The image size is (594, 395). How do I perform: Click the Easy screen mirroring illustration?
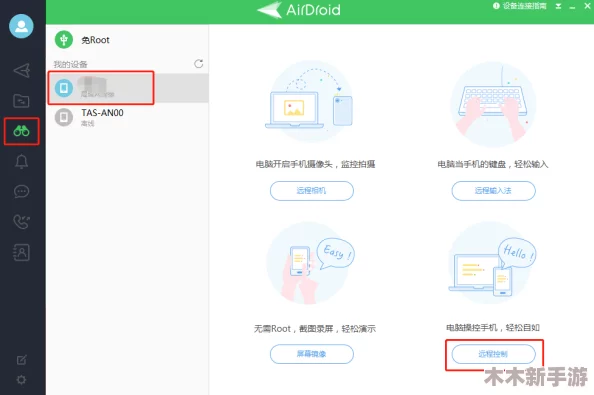click(311, 263)
